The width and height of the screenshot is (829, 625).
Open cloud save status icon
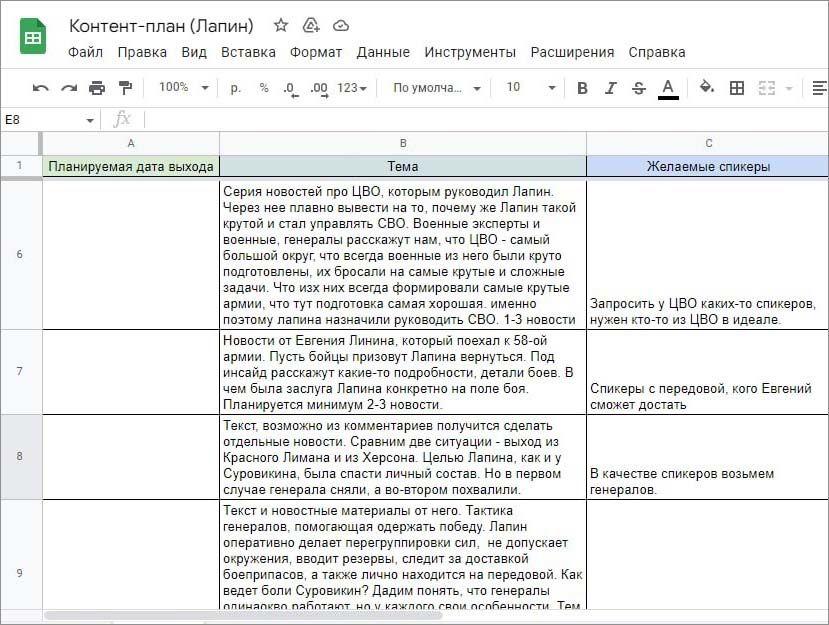341,25
